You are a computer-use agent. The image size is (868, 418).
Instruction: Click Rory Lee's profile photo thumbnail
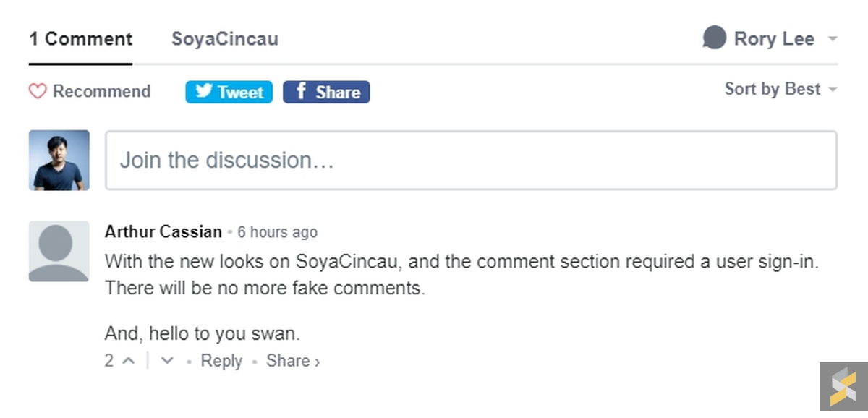[59, 161]
